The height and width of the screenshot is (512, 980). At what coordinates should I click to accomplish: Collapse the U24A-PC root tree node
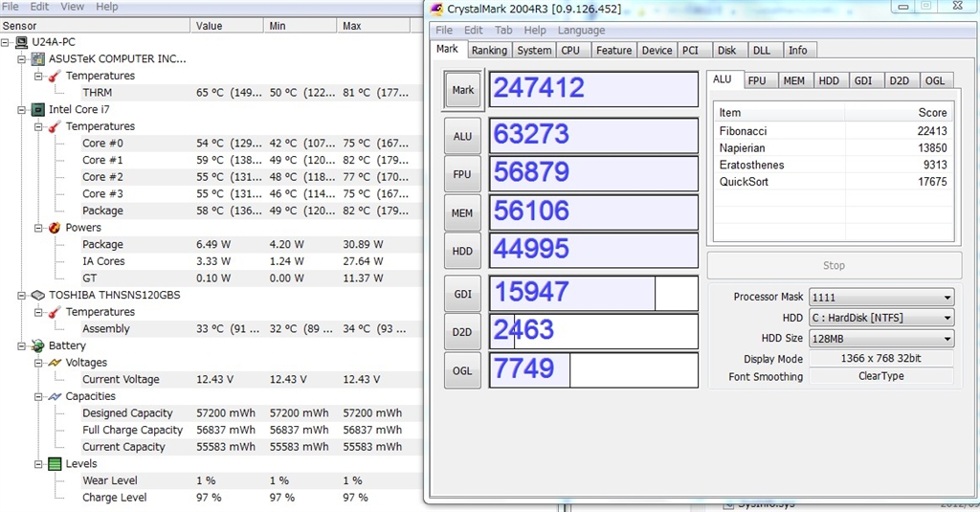(x=7, y=42)
